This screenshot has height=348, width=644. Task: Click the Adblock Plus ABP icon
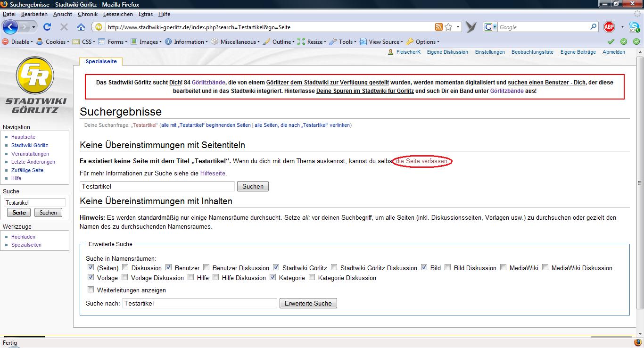pos(609,27)
